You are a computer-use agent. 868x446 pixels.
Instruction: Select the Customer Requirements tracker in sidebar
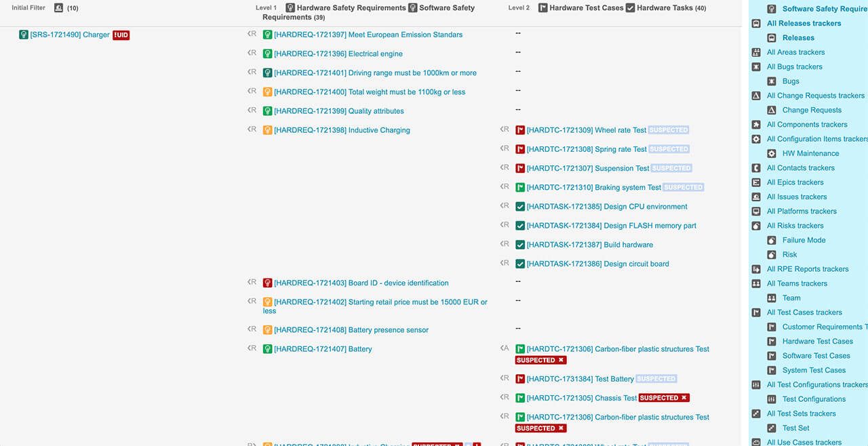pos(825,327)
